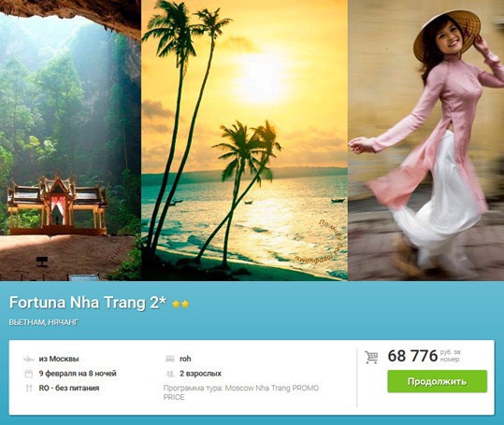Click the calendar icon beside 9 февраля
Screen dimensions: 504x425
29,374
